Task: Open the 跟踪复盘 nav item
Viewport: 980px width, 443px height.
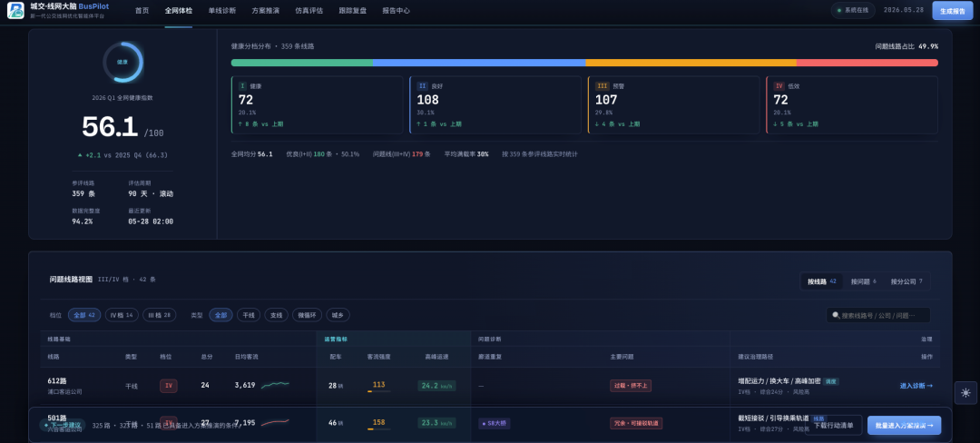Action: point(352,11)
